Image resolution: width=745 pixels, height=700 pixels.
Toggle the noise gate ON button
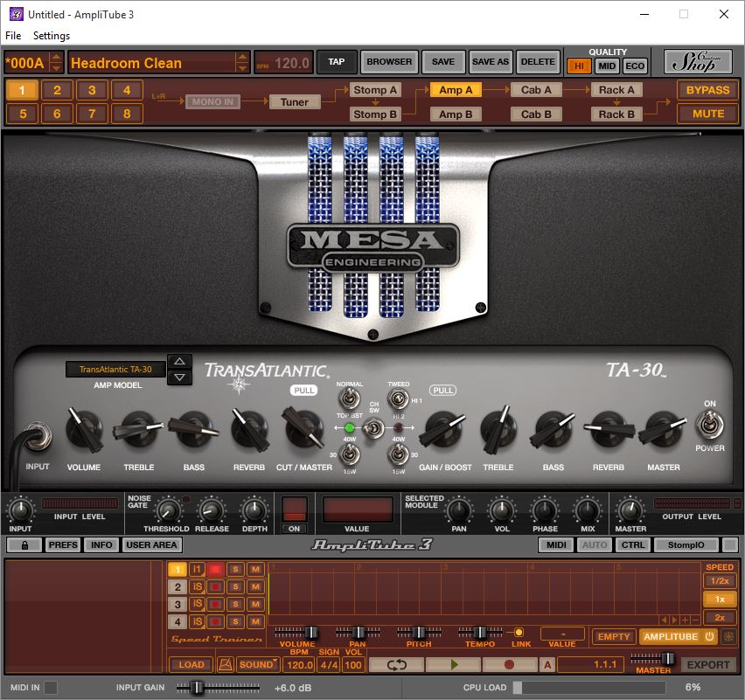point(294,529)
